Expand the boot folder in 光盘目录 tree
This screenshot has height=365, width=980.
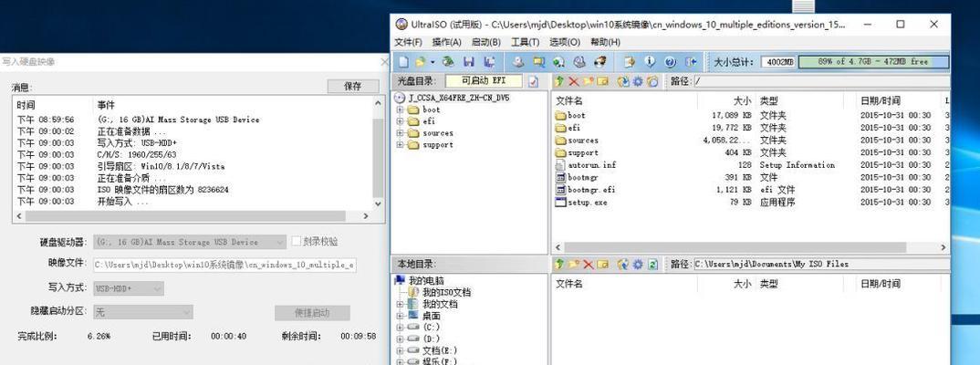point(400,110)
